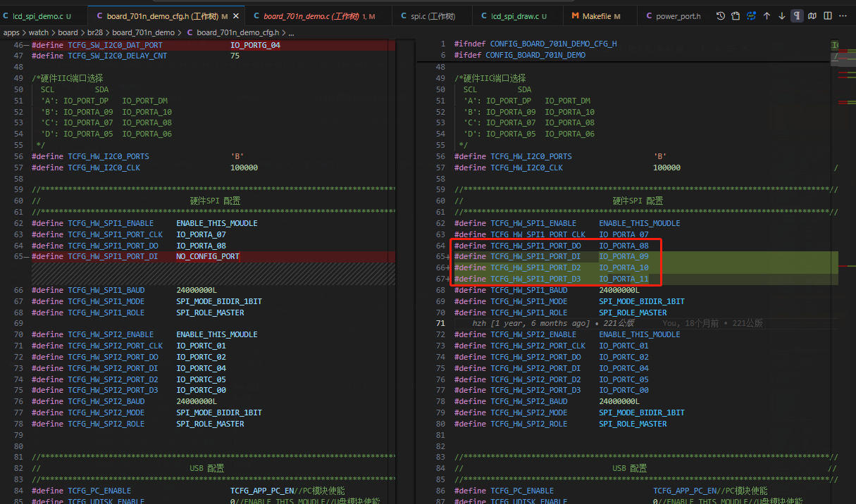
Task: Jump to next change with down arrow
Action: coord(781,16)
